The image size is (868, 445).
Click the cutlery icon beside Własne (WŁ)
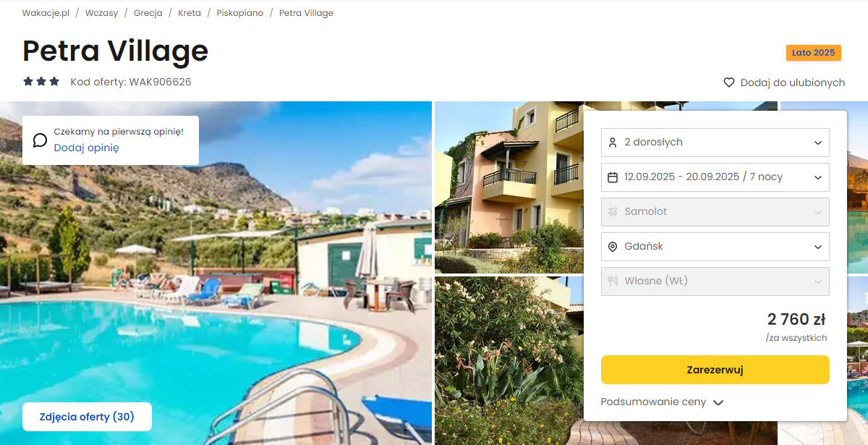613,281
